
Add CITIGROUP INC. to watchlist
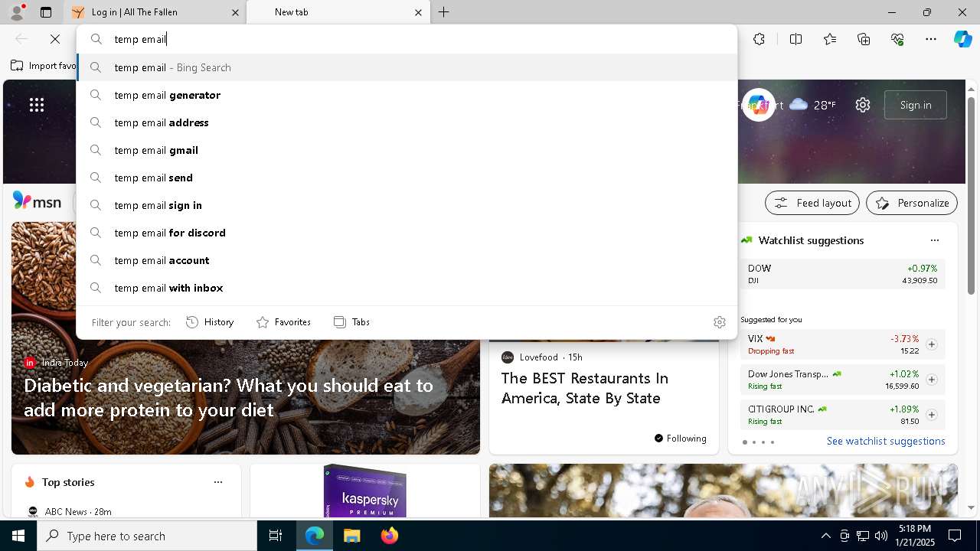(x=931, y=415)
